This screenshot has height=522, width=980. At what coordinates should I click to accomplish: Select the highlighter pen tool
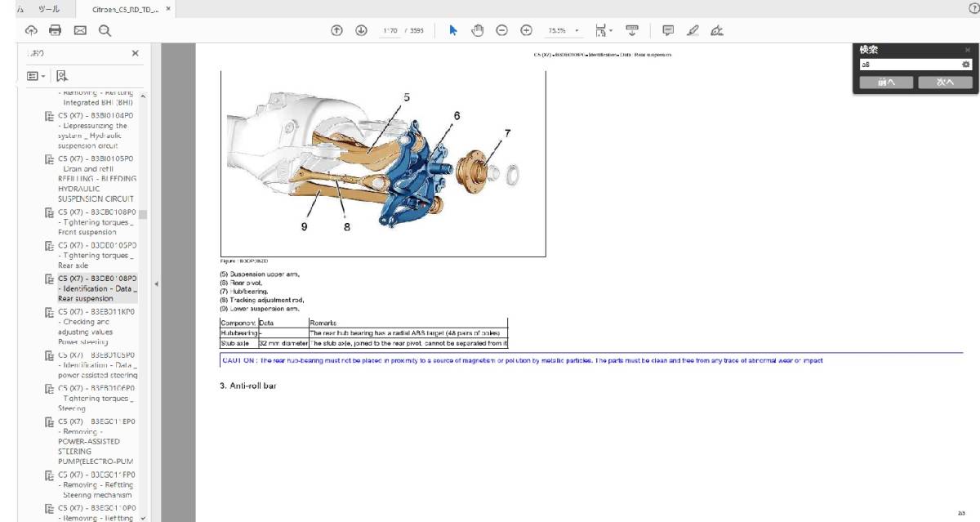693,30
